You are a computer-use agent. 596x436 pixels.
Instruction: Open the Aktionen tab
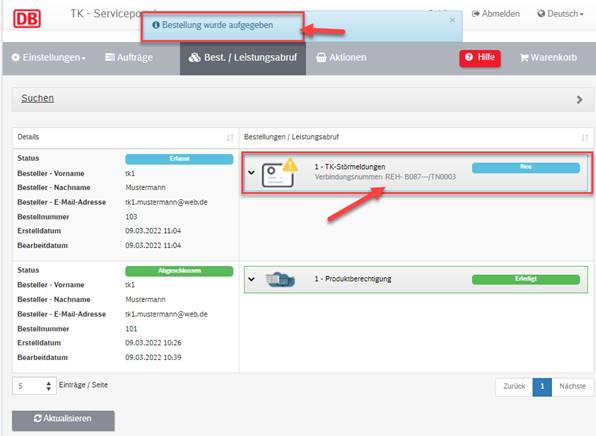341,58
